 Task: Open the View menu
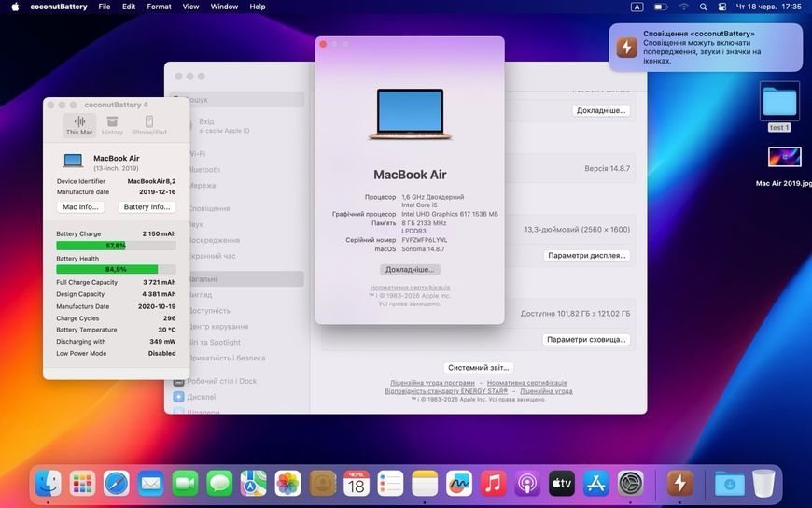coord(190,7)
